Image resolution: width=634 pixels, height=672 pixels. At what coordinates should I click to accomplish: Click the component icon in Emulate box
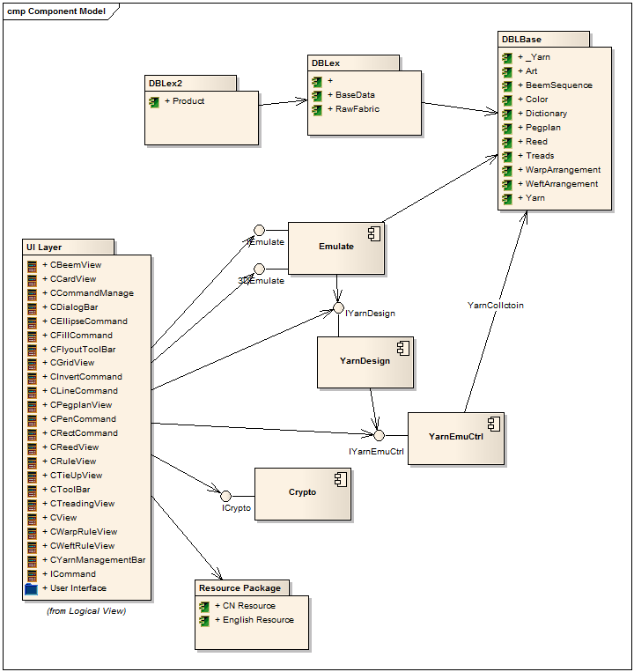(372, 233)
